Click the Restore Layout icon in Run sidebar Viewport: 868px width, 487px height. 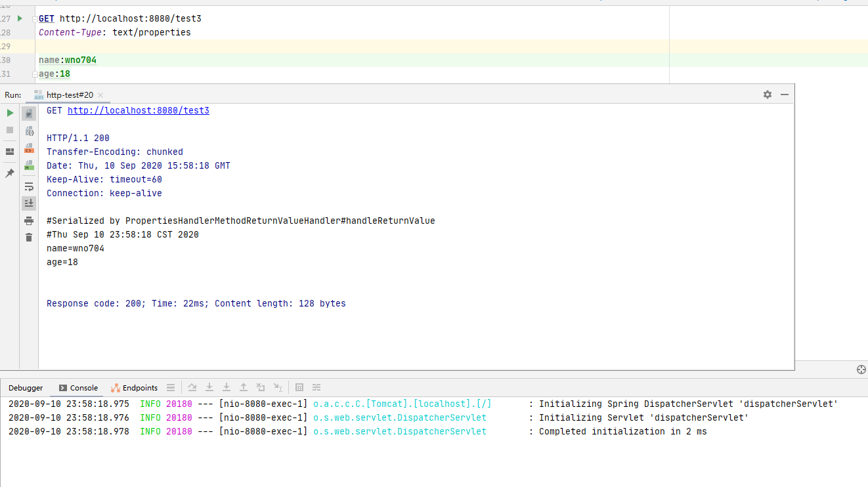10,152
